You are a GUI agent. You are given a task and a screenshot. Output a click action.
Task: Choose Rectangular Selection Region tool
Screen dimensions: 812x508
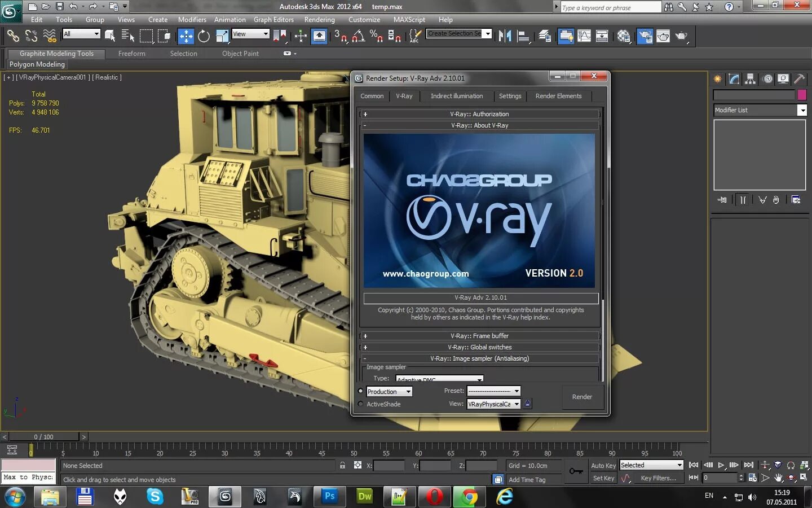click(146, 36)
